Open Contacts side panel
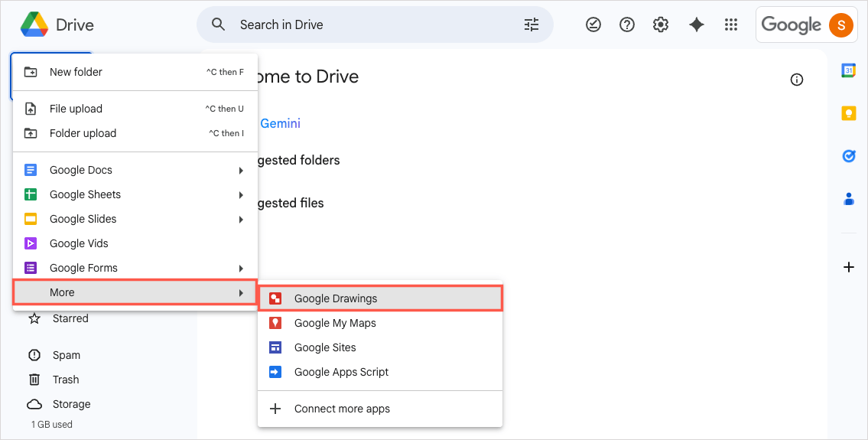Screen dimensions: 868x440 point(848,199)
